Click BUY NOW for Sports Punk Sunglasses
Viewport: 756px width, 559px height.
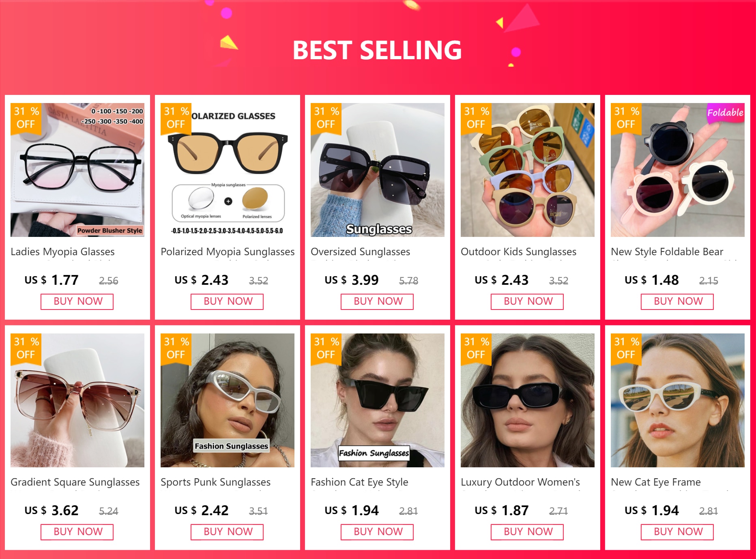pos(227,532)
